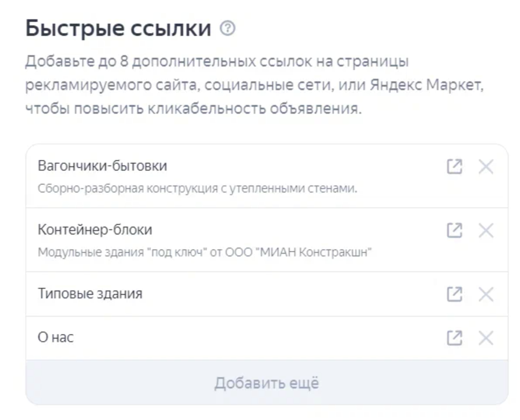Open the Контейнер-блоки link externally
Image resolution: width=520 pixels, height=420 pixels.
point(454,230)
